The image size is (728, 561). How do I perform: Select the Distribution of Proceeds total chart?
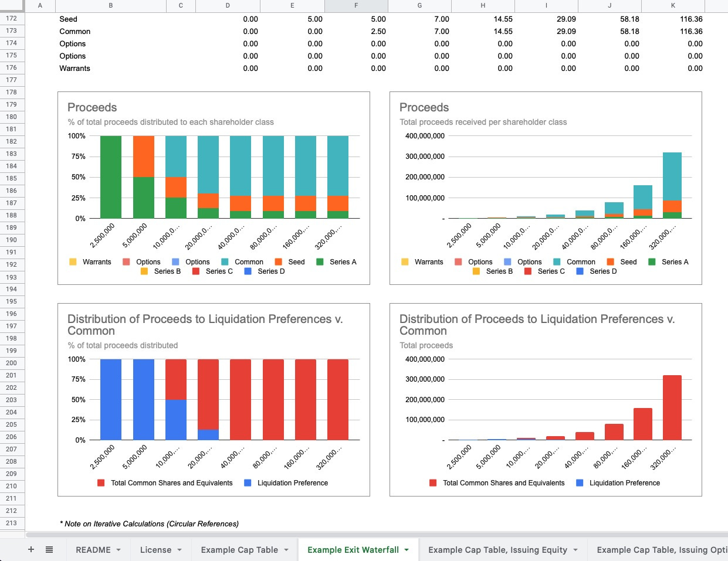tap(546, 400)
